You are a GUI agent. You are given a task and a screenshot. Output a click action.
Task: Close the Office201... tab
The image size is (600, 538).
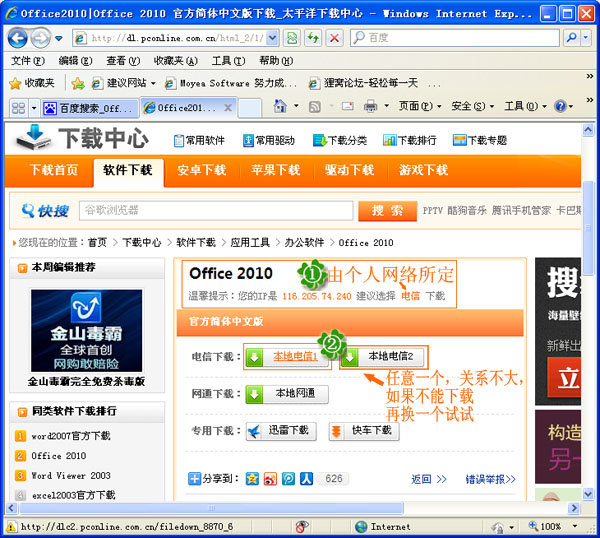(x=228, y=108)
